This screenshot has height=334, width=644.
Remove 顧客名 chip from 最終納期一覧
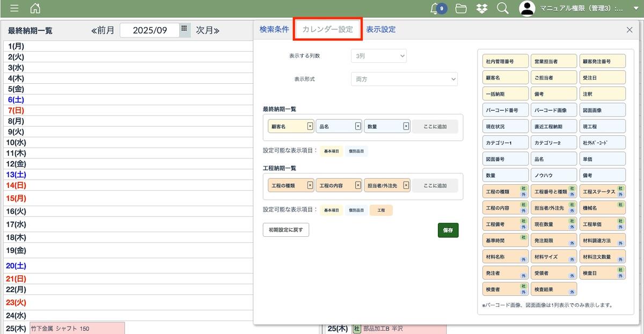coord(310,126)
